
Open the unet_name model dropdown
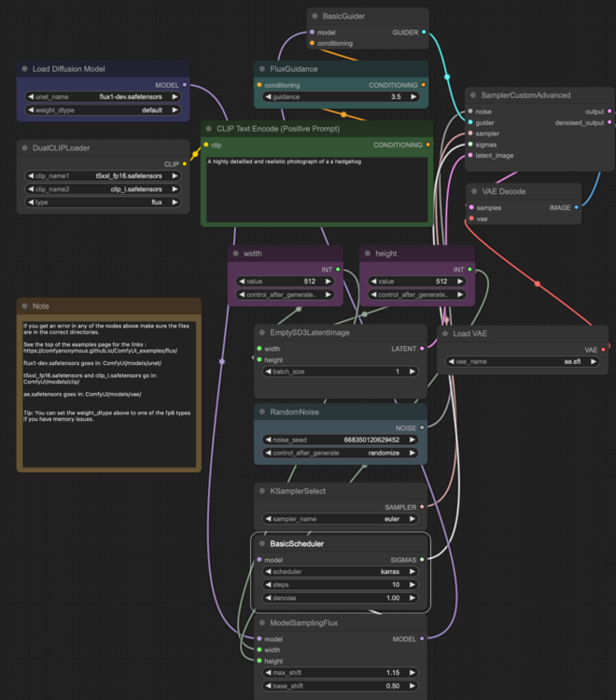[104, 95]
